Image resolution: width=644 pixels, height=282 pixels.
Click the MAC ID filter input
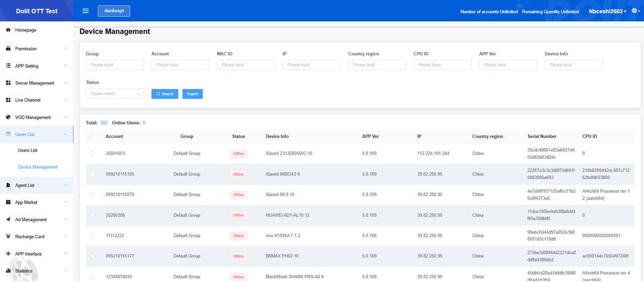[246, 64]
